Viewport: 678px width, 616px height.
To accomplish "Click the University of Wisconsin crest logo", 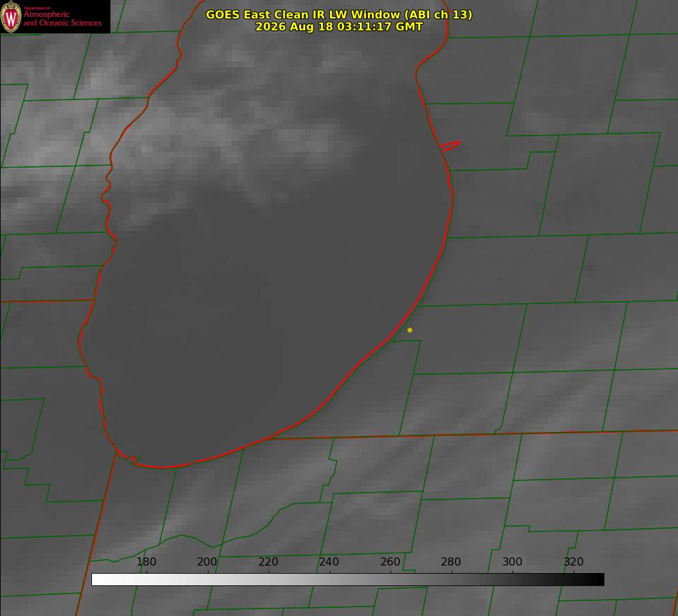I will pyautogui.click(x=11, y=16).
